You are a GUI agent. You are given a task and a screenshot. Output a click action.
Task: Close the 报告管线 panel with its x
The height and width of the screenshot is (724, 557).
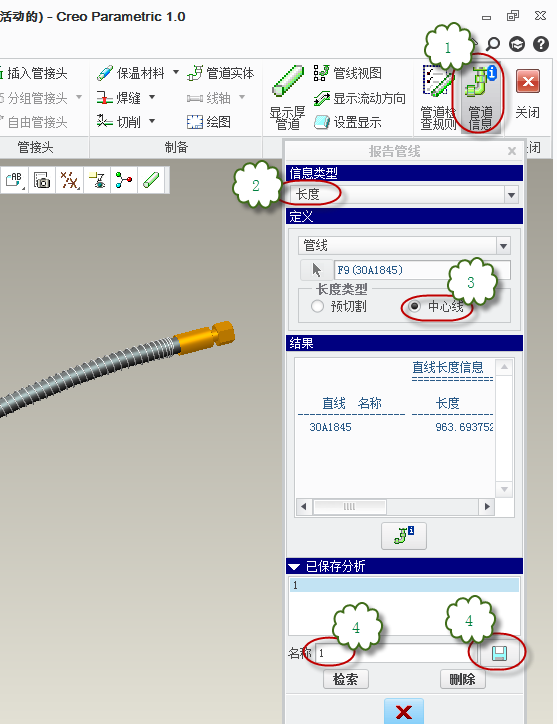pos(512,151)
